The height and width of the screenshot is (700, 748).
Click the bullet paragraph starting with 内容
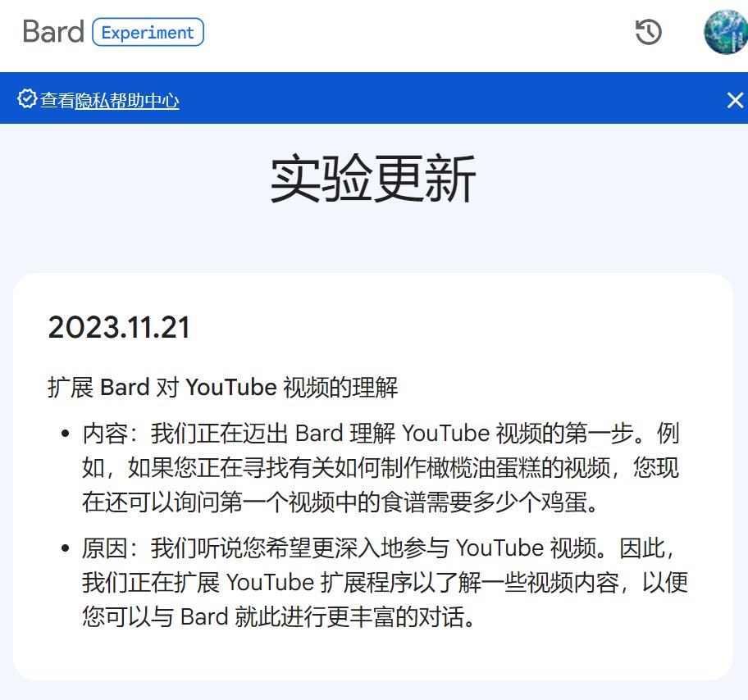pos(381,467)
